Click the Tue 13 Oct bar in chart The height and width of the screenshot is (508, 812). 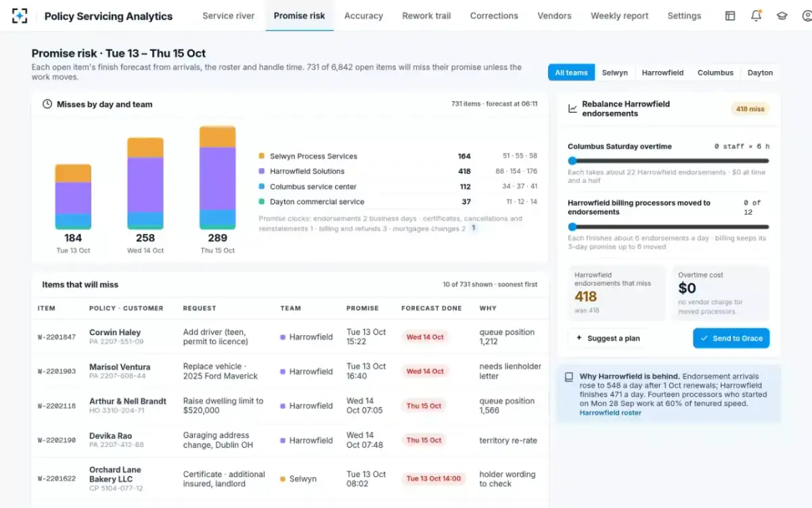tap(73, 196)
